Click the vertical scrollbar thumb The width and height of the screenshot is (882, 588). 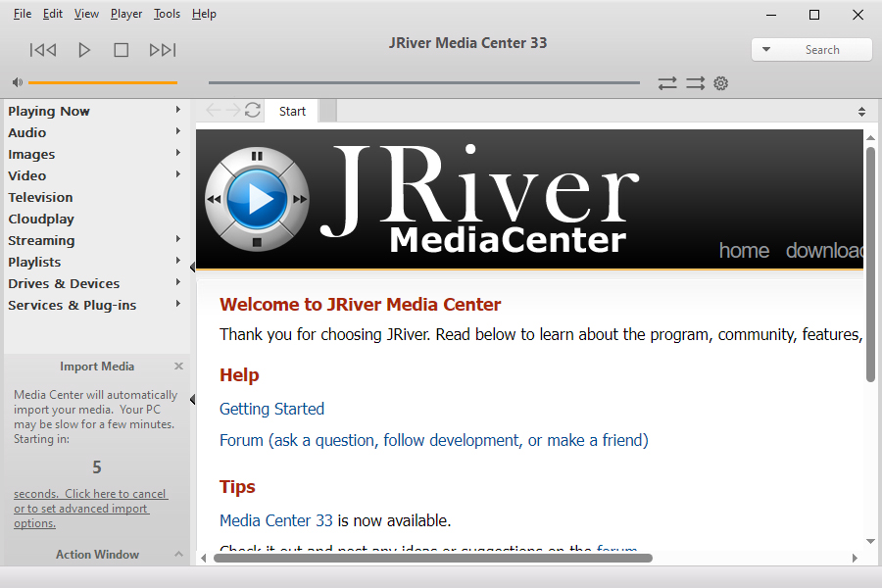tap(870, 265)
